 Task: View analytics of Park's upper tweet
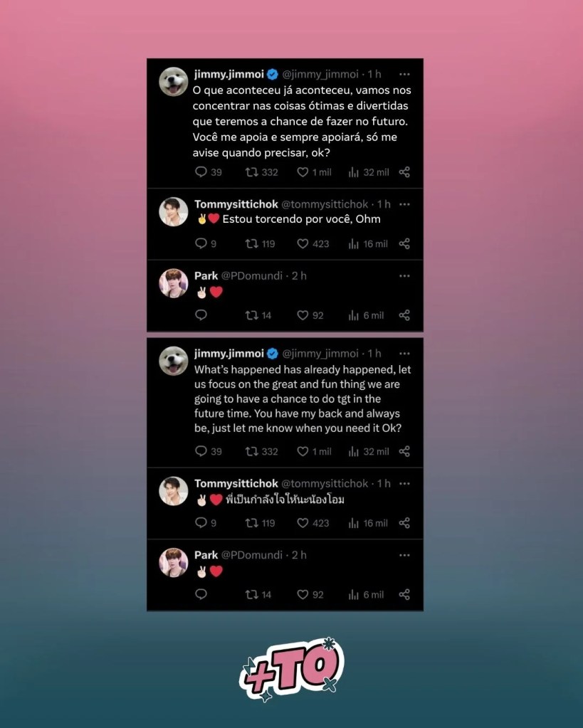(366, 316)
